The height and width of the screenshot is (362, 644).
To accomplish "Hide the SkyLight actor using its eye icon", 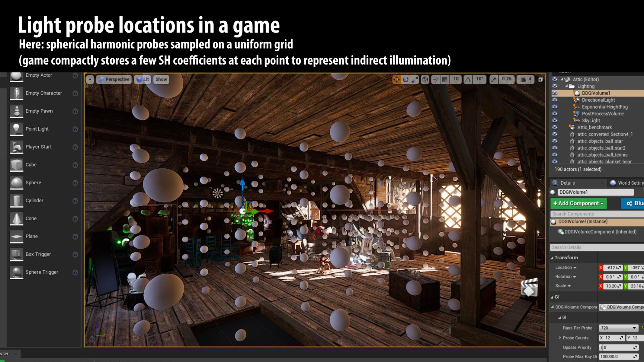I will (554, 120).
